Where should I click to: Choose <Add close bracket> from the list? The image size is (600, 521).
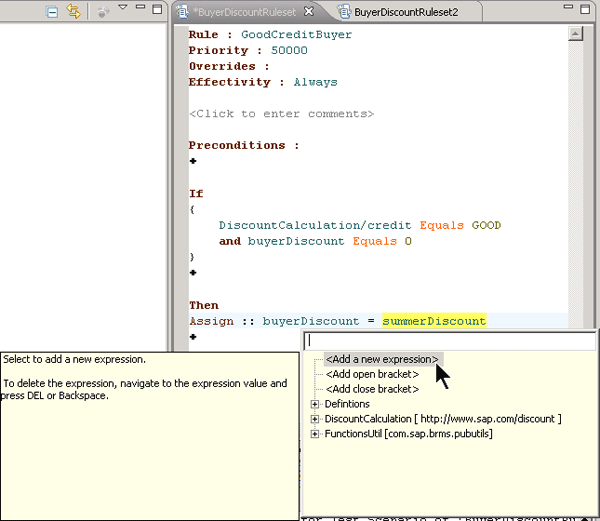pos(372,389)
